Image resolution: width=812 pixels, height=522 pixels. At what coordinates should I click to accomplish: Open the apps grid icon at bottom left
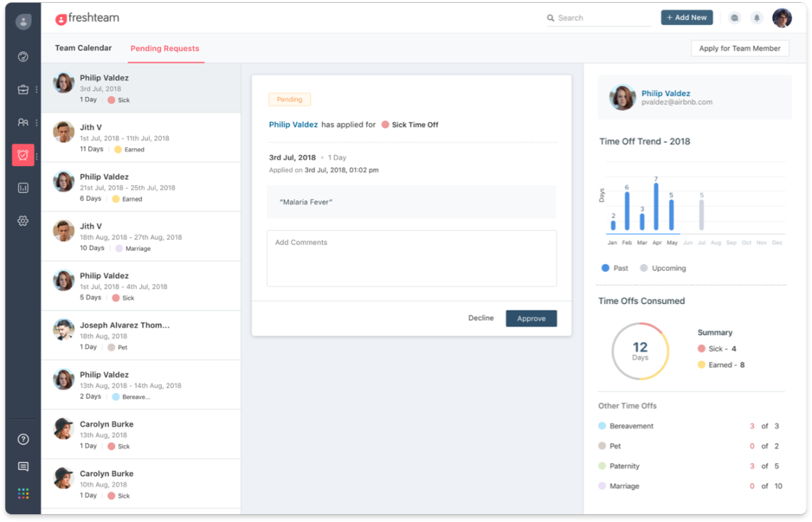(22, 493)
